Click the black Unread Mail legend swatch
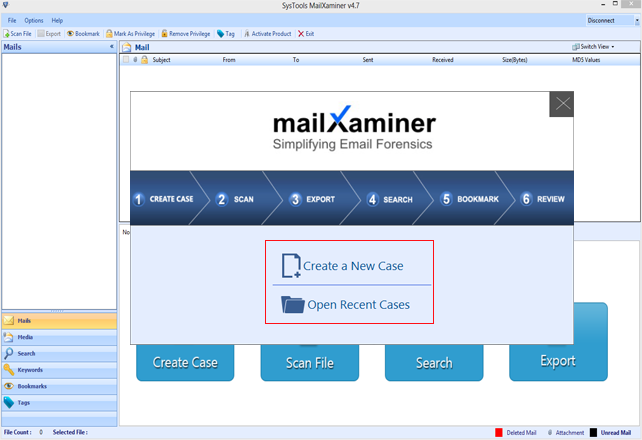This screenshot has width=642, height=440. 593,433
